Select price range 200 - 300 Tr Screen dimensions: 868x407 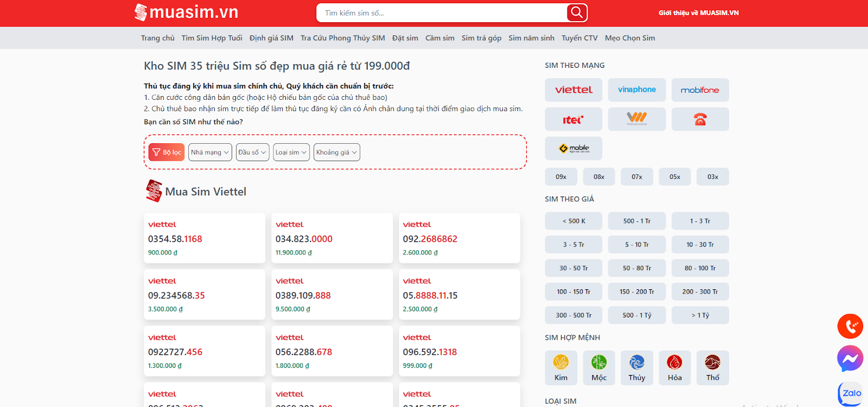pos(700,291)
